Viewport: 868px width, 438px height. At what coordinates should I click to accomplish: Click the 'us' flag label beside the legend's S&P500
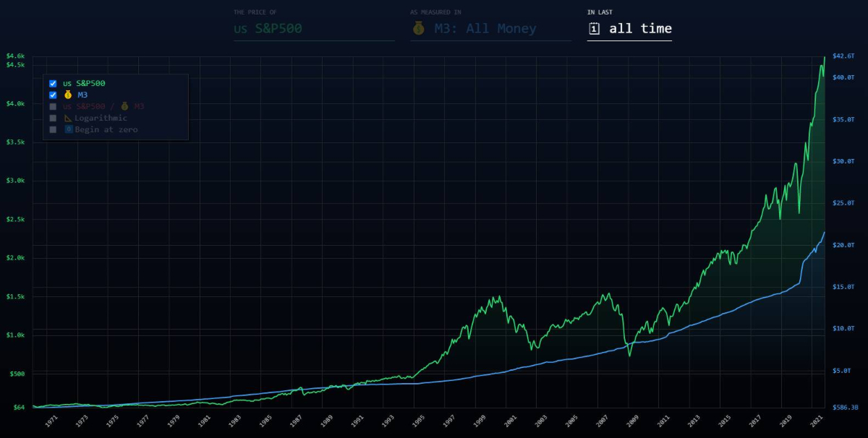tap(67, 83)
